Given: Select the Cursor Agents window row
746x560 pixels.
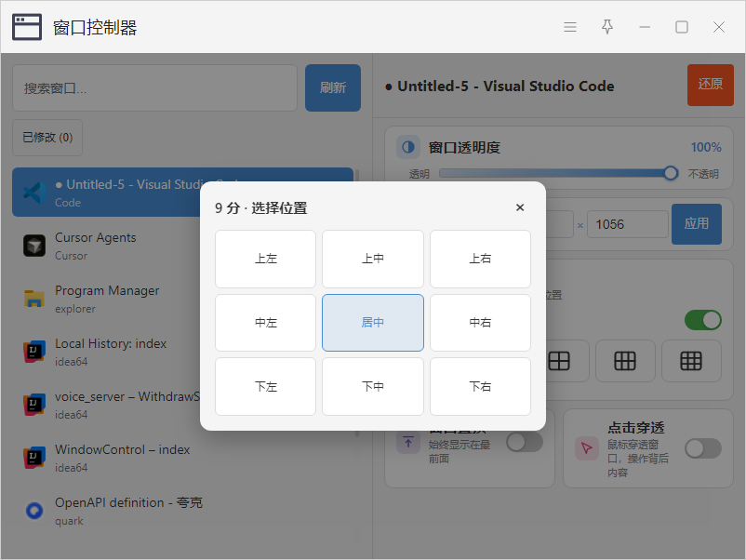Looking at the screenshot, I should pyautogui.click(x=182, y=246).
